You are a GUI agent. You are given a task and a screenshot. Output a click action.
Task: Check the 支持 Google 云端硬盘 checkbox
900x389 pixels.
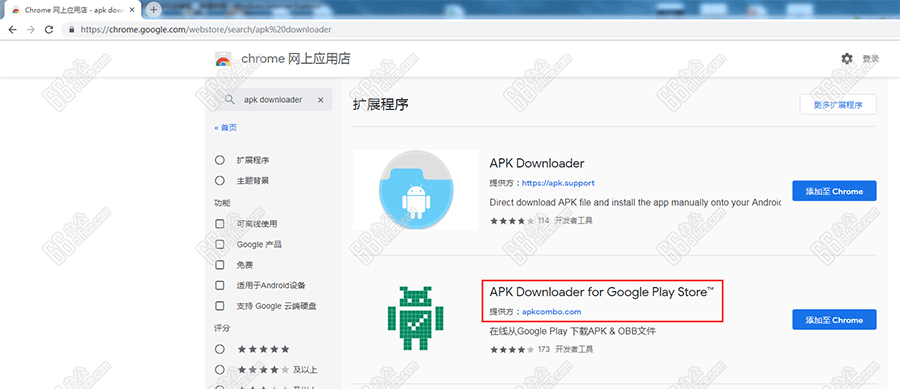coord(219,306)
